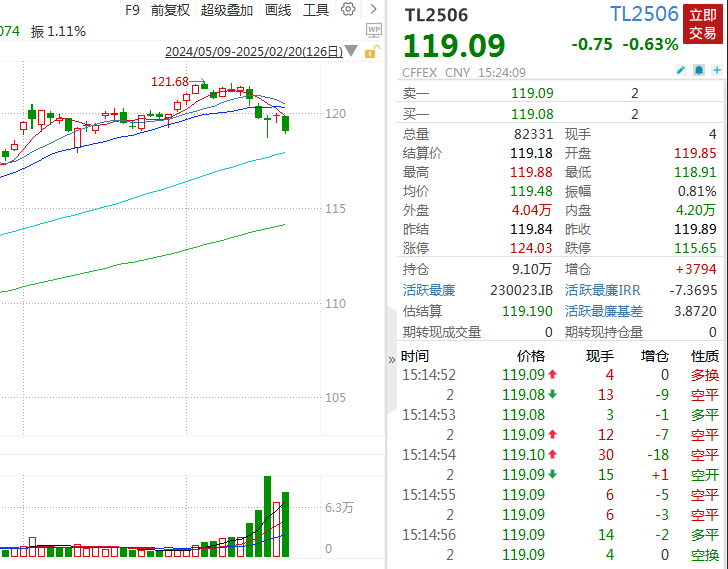
Task: Click the 增仓 value +3794
Action: 696,269
